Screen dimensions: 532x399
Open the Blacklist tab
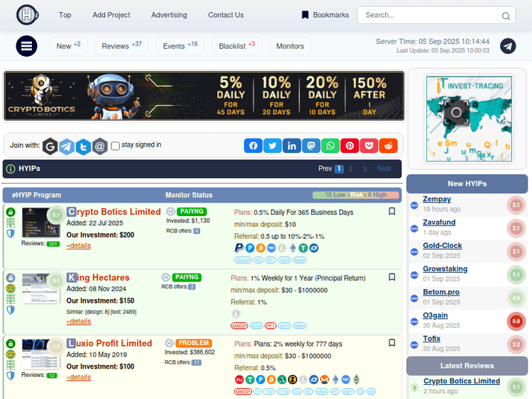pyautogui.click(x=236, y=46)
